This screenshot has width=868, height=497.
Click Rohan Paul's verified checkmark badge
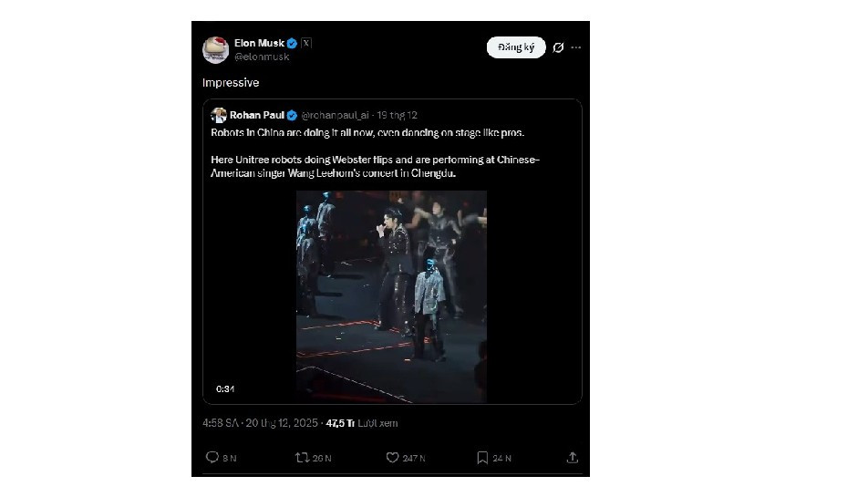(293, 116)
